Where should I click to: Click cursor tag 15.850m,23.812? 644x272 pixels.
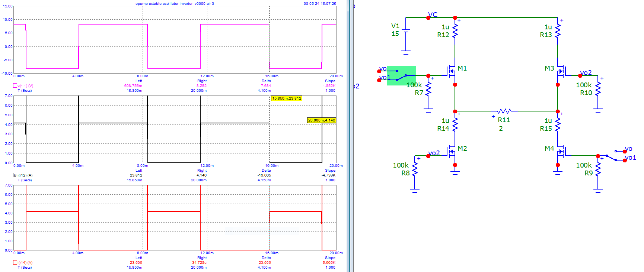287,98
